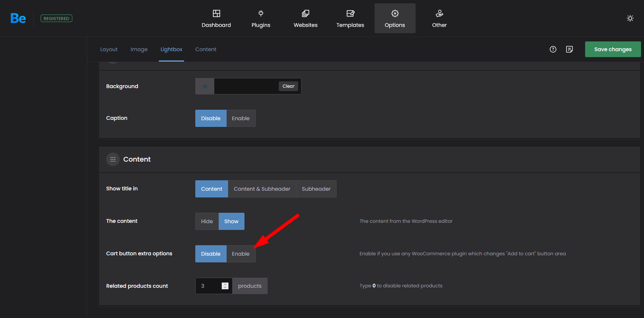Open the Dashboard section
This screenshot has width=644, height=318.
(x=216, y=18)
